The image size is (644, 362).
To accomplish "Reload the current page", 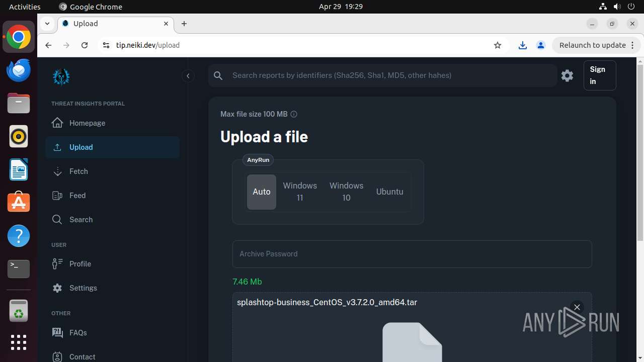I will click(85, 45).
